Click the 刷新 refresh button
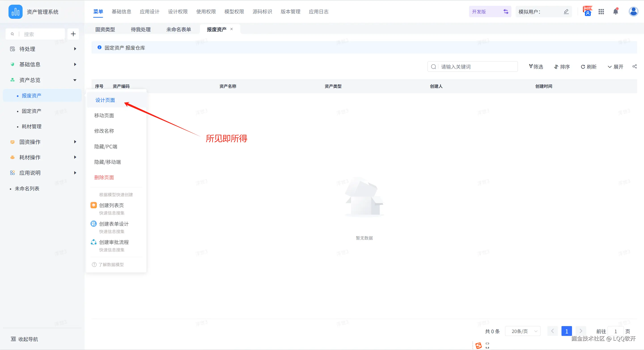 coord(589,67)
